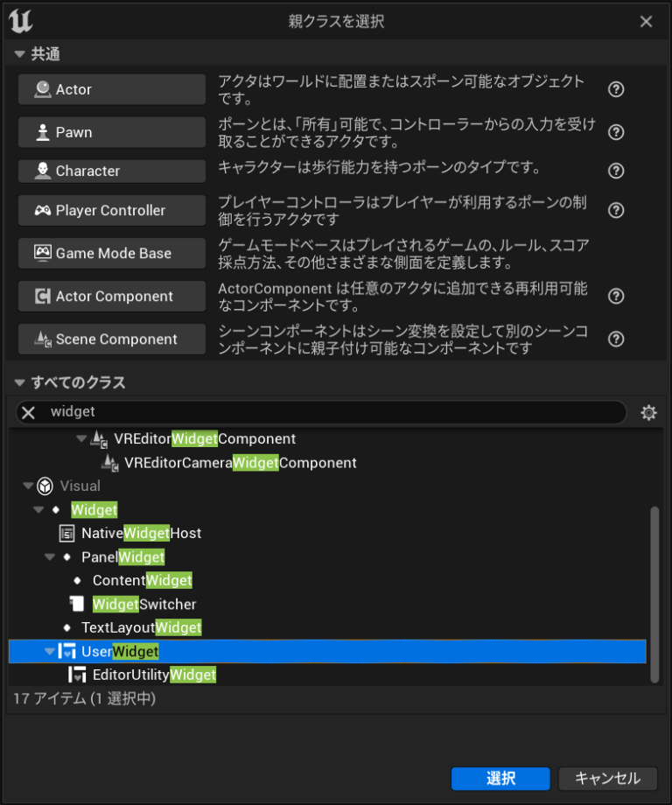Select UserWidget in the class tree
Viewport: 672px width, 805px height.
327,652
